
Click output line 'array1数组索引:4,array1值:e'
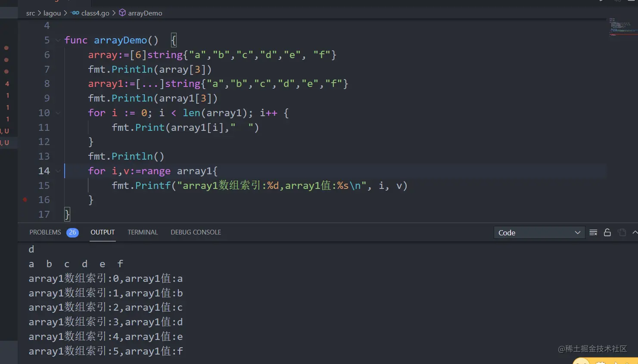click(x=106, y=337)
